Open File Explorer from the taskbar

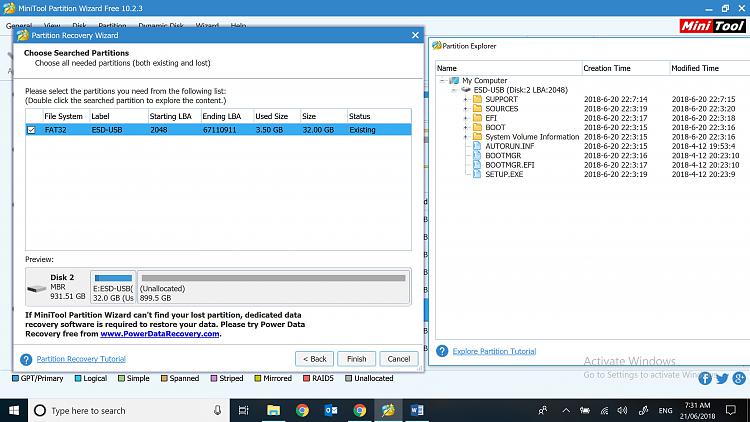coord(273,411)
